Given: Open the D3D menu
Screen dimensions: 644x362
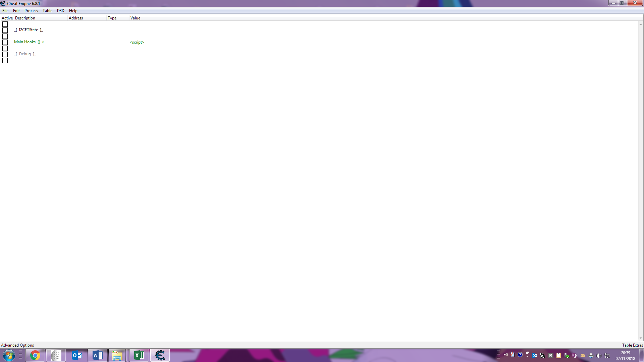Looking at the screenshot, I should [x=60, y=10].
